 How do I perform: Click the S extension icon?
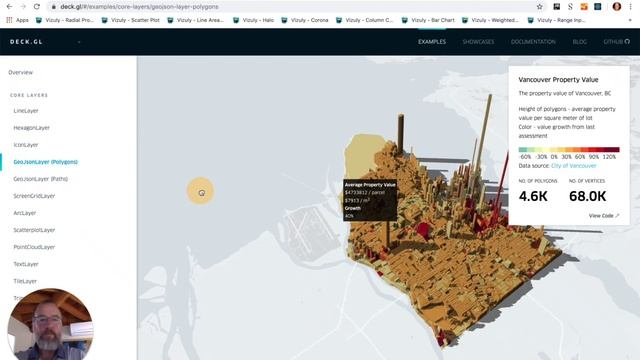(x=570, y=7)
